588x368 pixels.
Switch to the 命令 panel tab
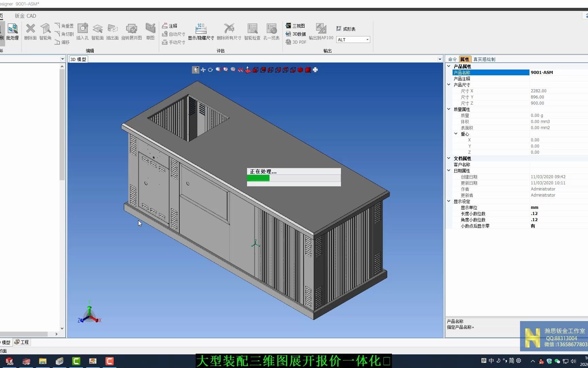click(x=453, y=59)
